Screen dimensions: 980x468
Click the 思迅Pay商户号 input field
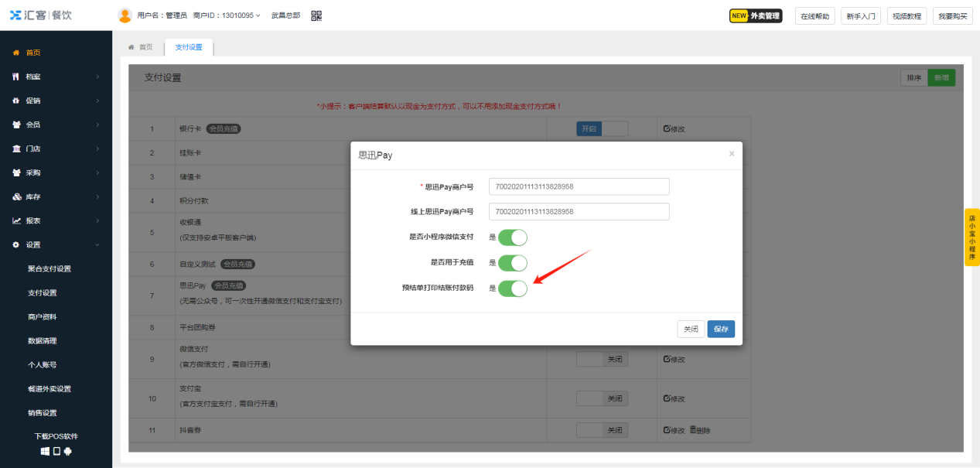click(579, 186)
